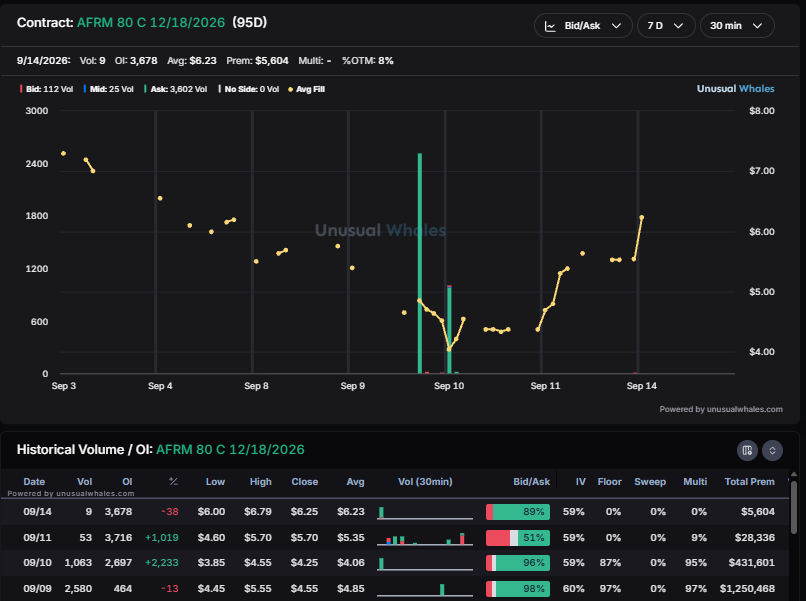Click the 89% Bid/Ask bar for 09/14

click(518, 512)
